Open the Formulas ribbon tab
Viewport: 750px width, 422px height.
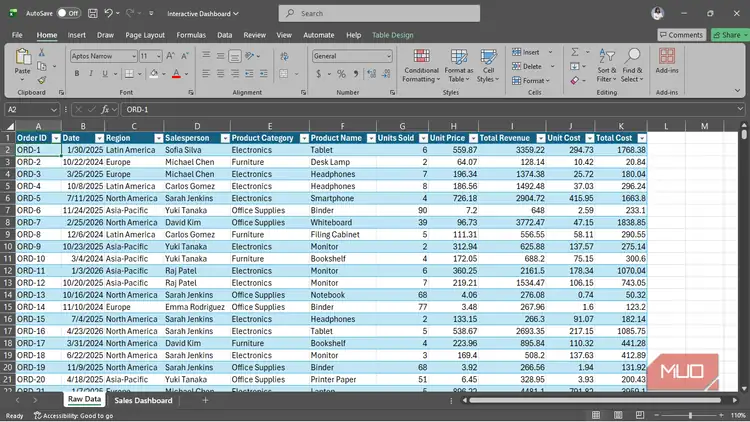pyautogui.click(x=191, y=35)
